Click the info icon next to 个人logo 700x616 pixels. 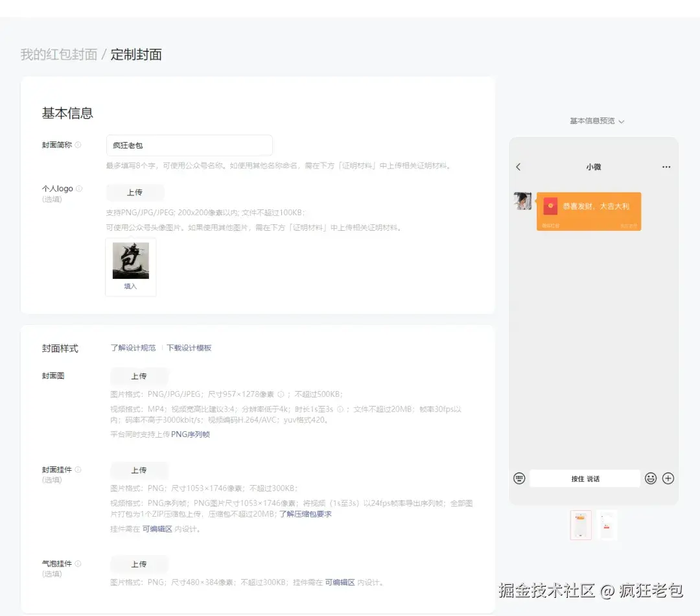(x=79, y=188)
